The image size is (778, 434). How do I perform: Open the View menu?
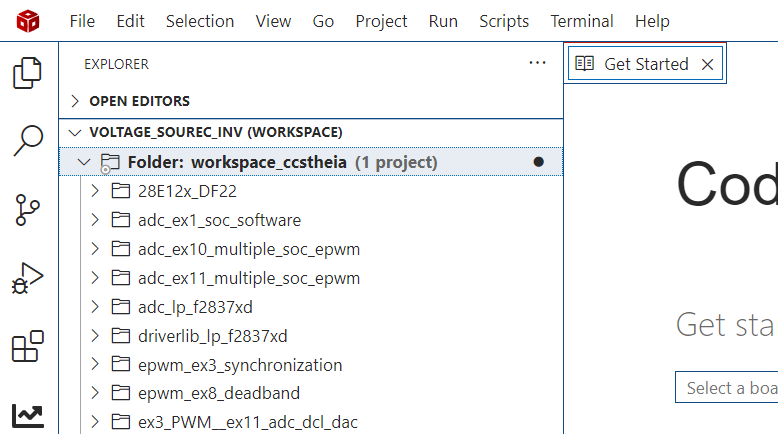[x=273, y=21]
